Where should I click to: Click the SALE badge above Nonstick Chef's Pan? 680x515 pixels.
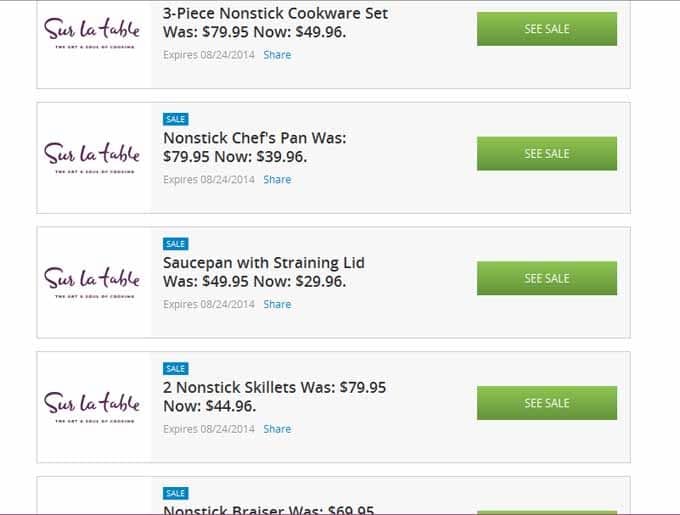pos(176,119)
